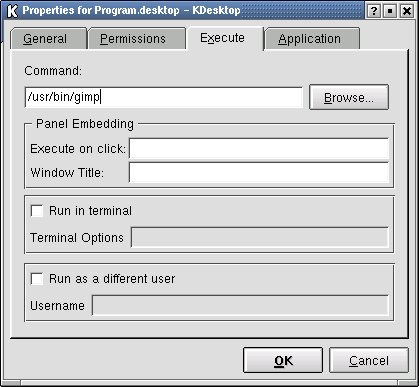Image resolution: width=419 pixels, height=387 pixels.
Task: Focus the Command field containing /usr/bin/gimp
Action: coord(164,97)
